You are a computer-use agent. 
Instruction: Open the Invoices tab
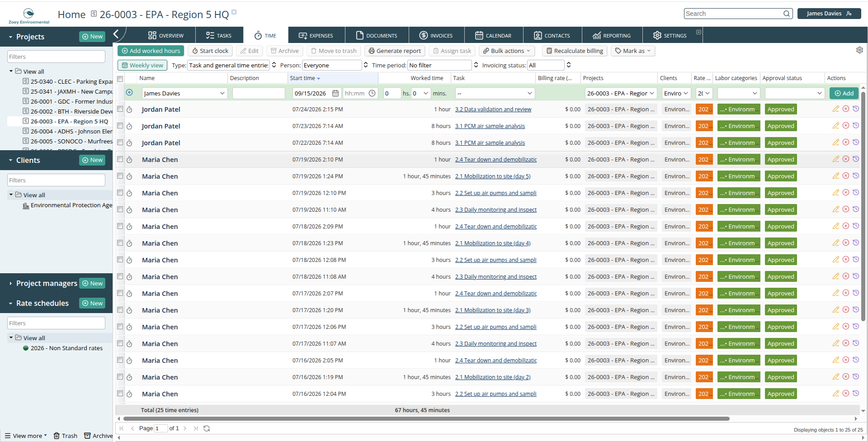tap(436, 35)
